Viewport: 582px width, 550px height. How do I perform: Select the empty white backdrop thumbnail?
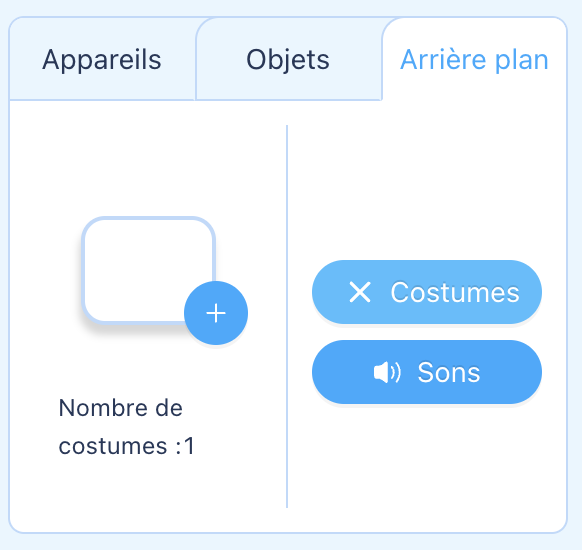(x=148, y=270)
